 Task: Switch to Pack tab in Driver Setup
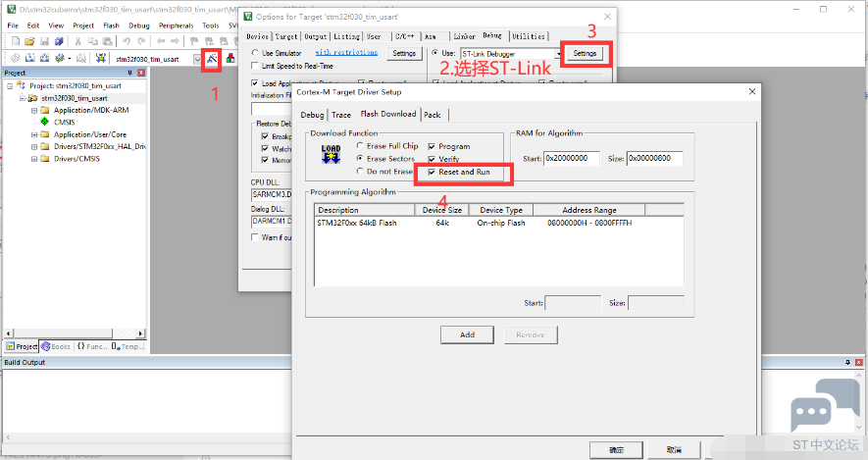pyautogui.click(x=433, y=115)
